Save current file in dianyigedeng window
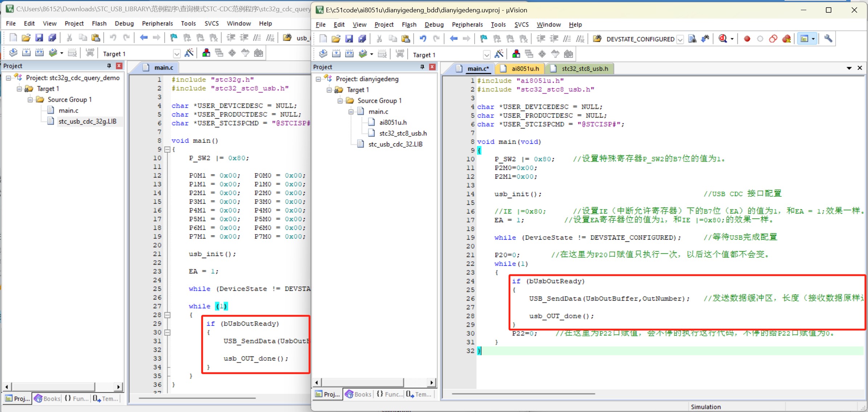The image size is (868, 412). click(x=349, y=39)
